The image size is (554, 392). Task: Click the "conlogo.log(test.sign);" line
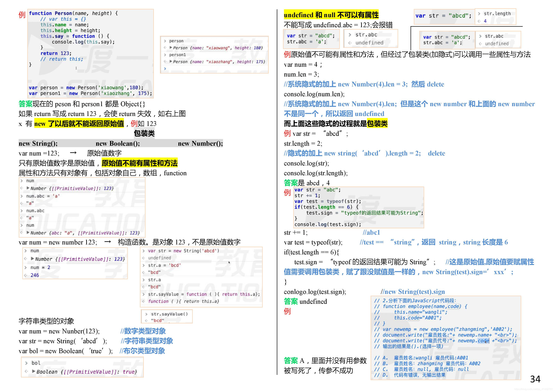(315, 292)
